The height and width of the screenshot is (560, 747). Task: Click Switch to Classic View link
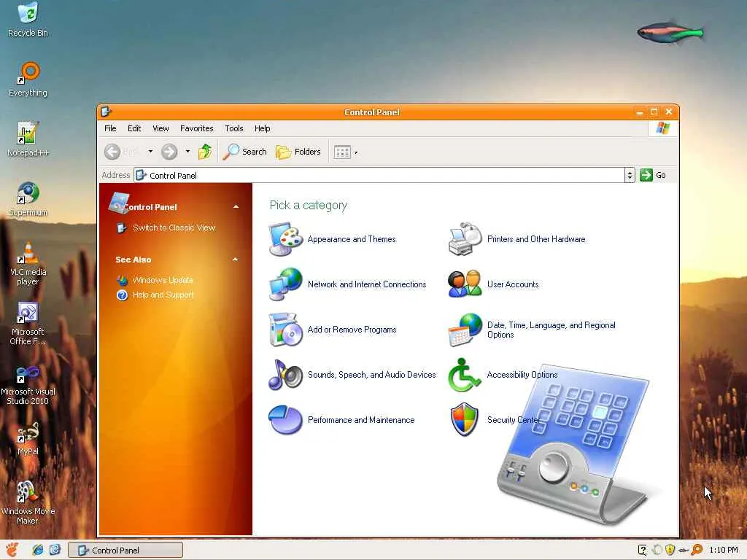[174, 227]
